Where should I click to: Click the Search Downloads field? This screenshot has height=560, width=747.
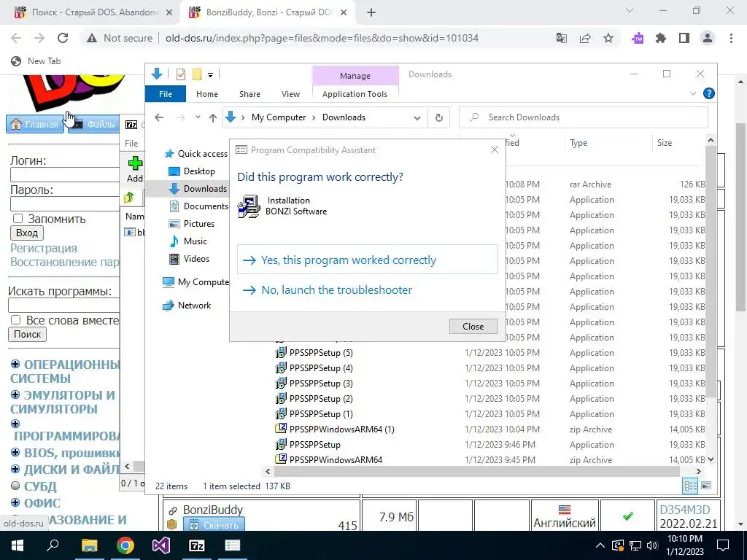tap(583, 117)
